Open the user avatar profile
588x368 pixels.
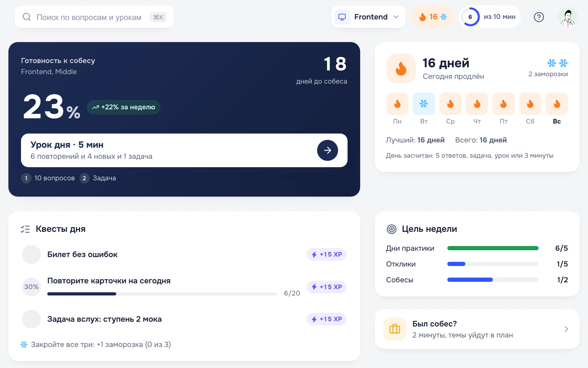(x=568, y=17)
